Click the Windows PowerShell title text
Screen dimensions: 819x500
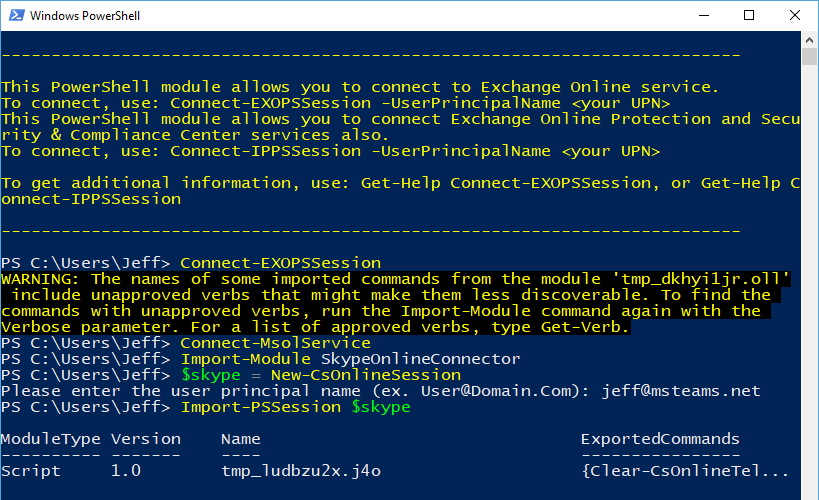click(85, 16)
